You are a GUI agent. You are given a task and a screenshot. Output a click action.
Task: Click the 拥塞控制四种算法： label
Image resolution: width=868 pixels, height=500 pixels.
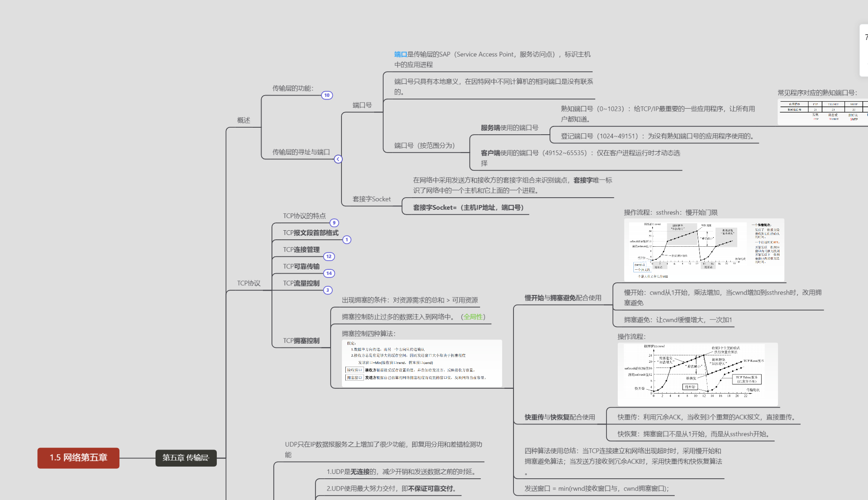pyautogui.click(x=368, y=334)
